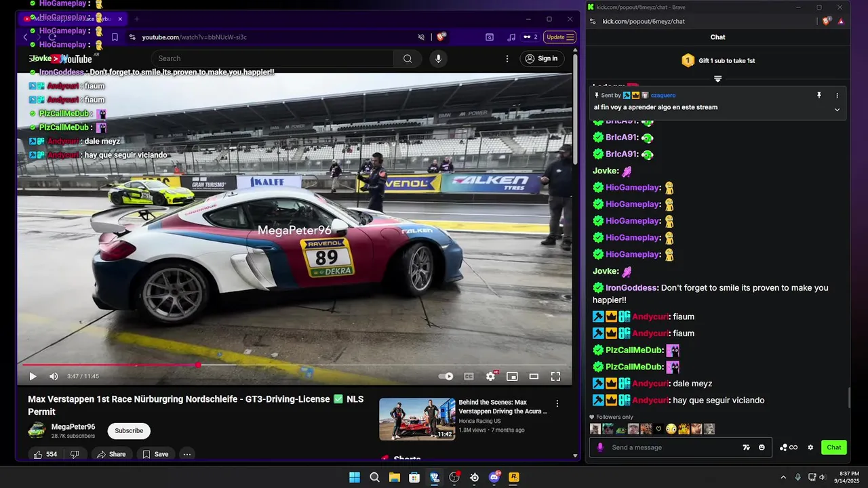The height and width of the screenshot is (488, 868).
Task: Open YouTube three-dot settings menu
Action: tap(507, 58)
